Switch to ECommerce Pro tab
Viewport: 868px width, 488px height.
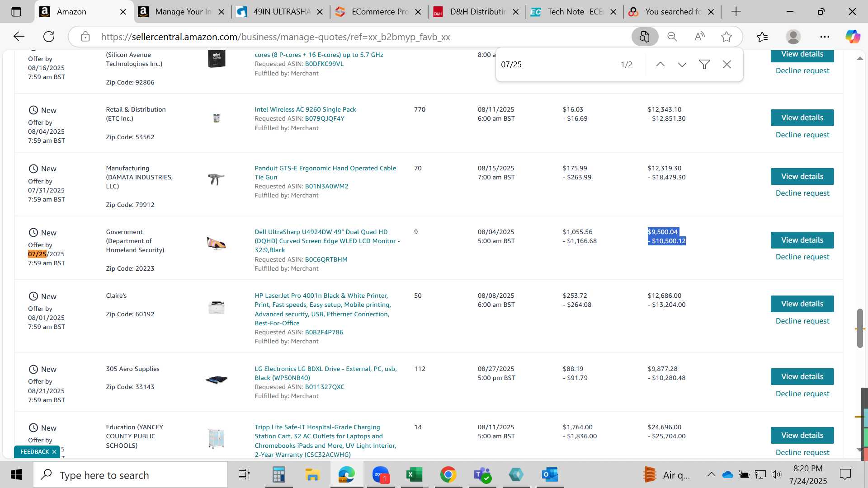coord(379,12)
